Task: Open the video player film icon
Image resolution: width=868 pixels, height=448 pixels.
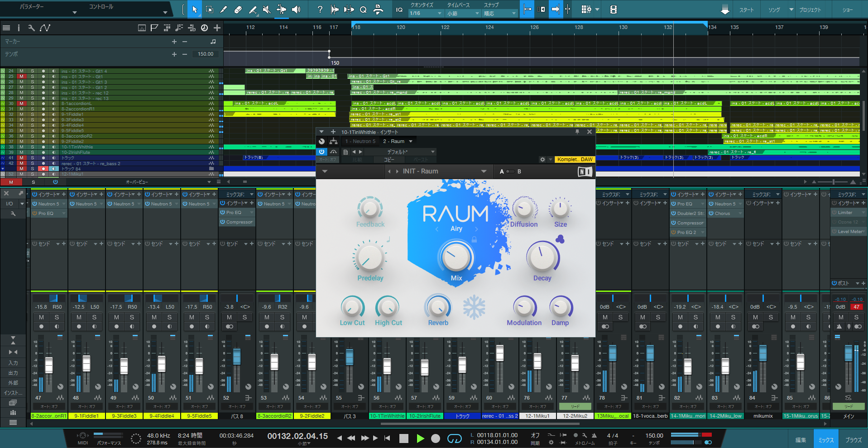Action: tap(614, 10)
